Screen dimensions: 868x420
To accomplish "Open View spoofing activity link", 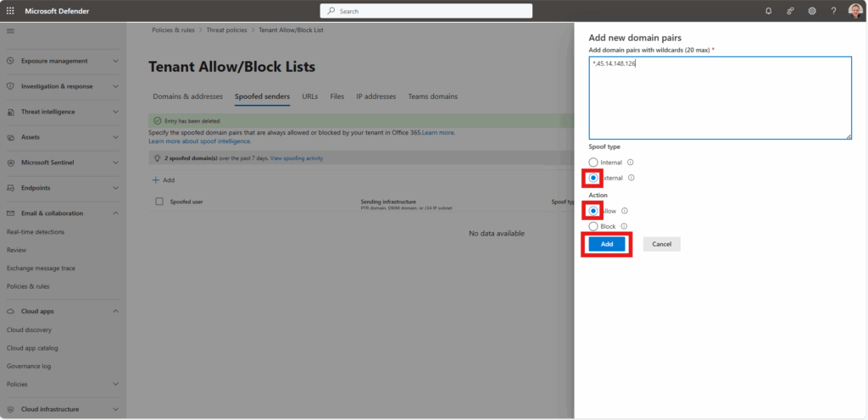I will [x=297, y=158].
